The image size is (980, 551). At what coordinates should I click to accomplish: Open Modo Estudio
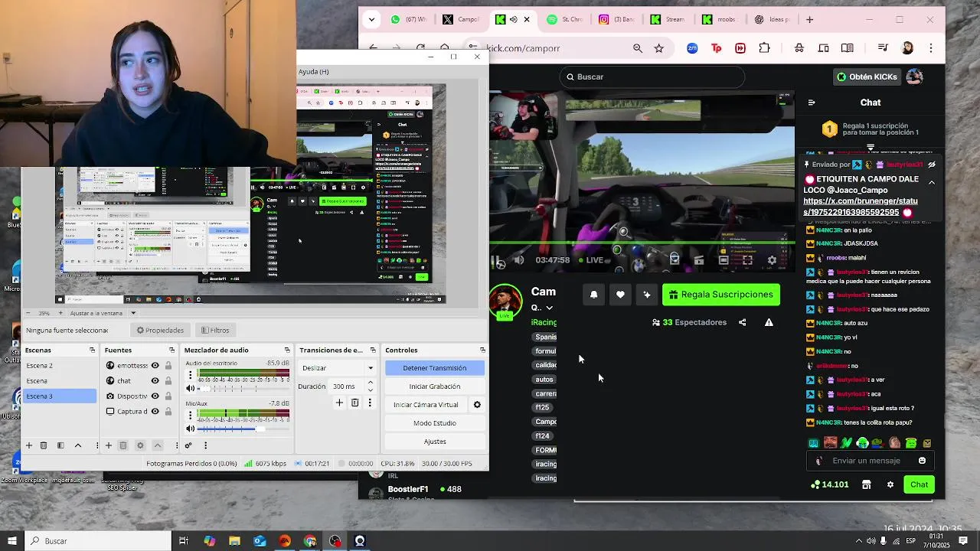434,423
